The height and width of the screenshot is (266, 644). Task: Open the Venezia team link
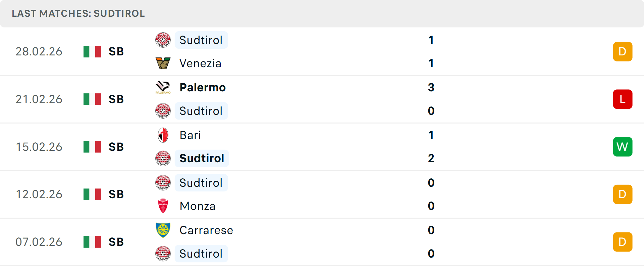click(x=200, y=63)
